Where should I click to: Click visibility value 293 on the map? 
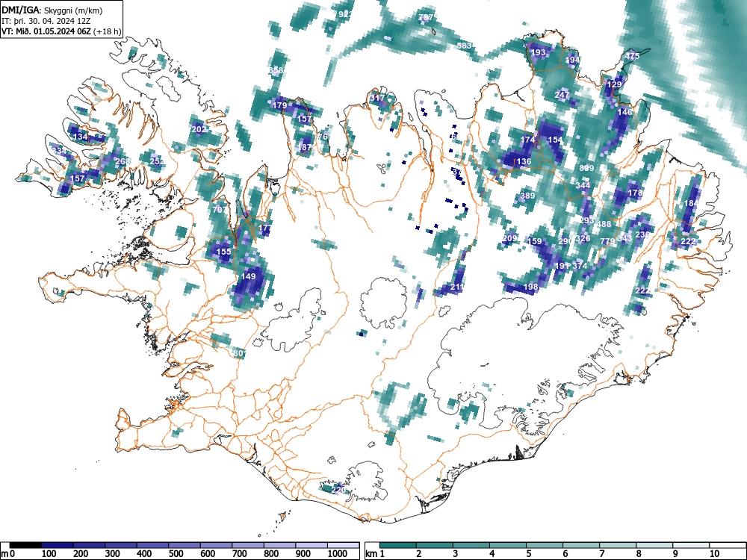587,220
